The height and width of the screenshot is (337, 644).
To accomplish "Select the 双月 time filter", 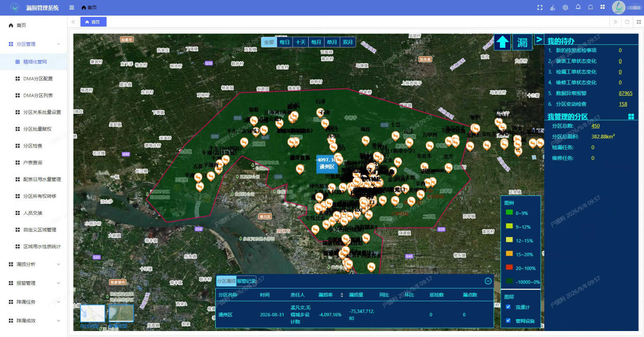I will [348, 42].
